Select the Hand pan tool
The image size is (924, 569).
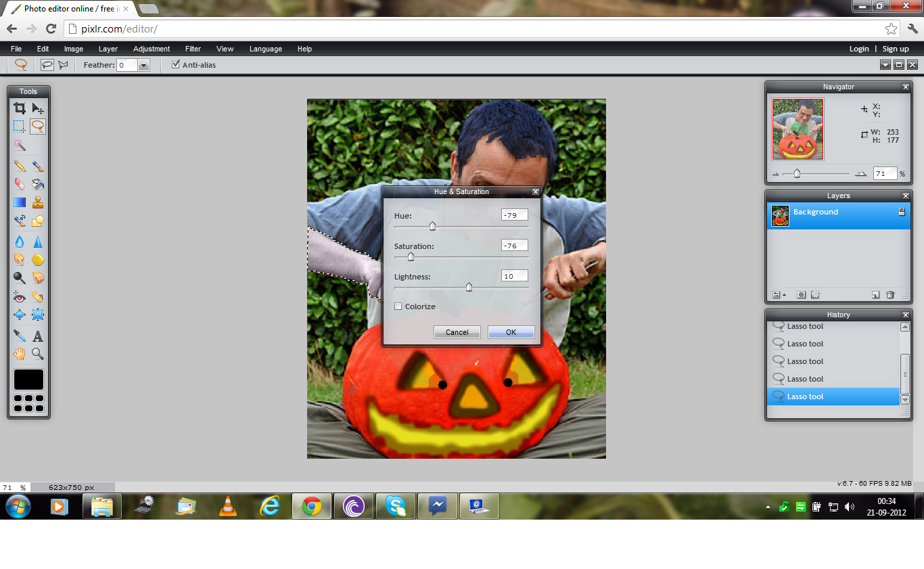(20, 354)
